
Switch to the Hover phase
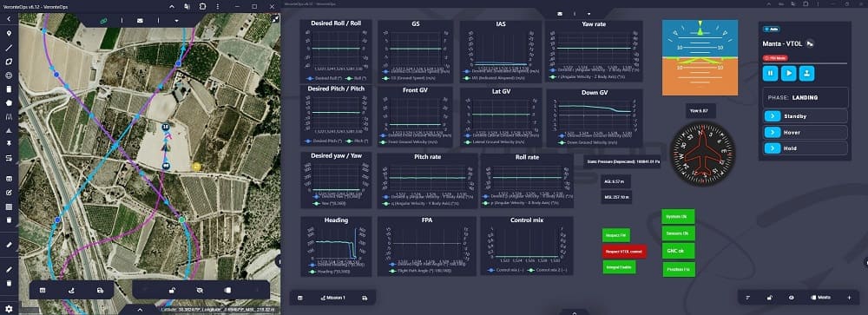coord(805,132)
